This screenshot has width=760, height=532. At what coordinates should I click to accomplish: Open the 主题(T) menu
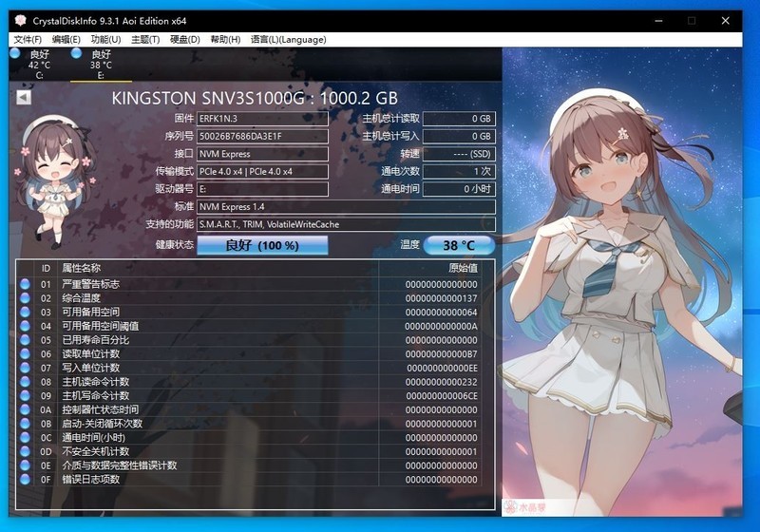[x=145, y=40]
